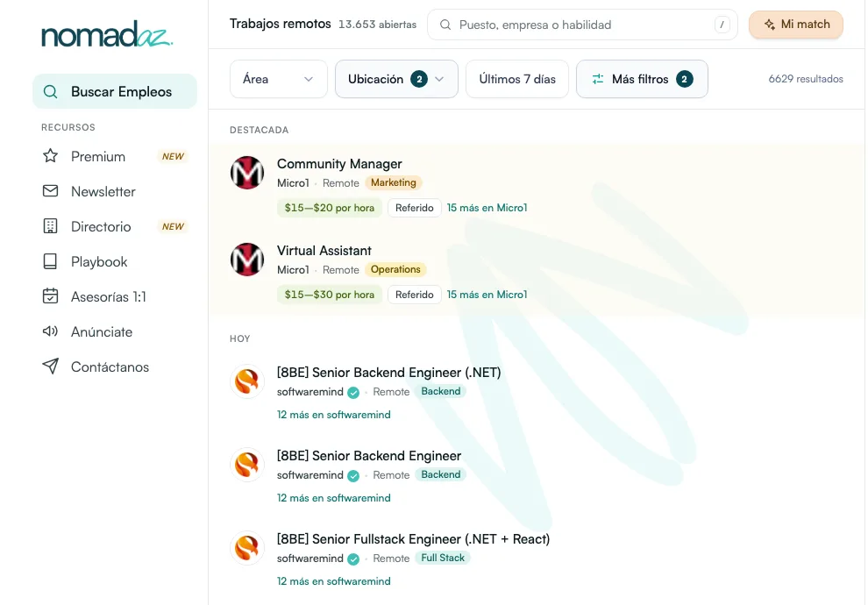Screen dimensions: 868x605
Task: Open Contáctanos in the sidebar
Action: click(115, 366)
